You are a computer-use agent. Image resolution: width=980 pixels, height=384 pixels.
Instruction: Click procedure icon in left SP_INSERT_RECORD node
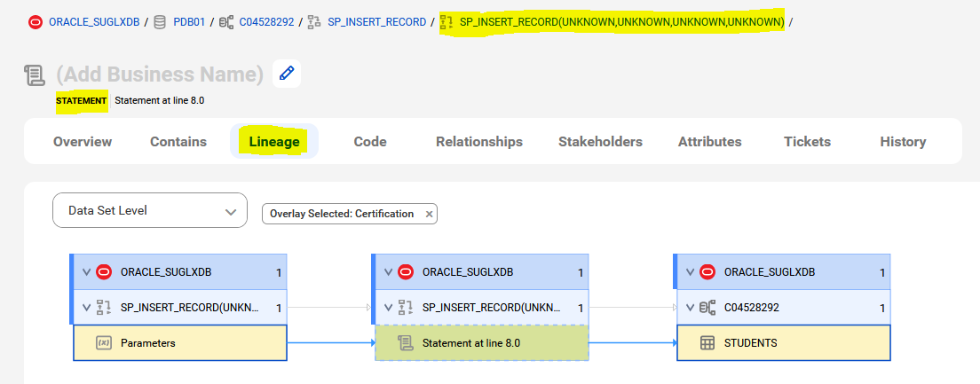(x=104, y=307)
